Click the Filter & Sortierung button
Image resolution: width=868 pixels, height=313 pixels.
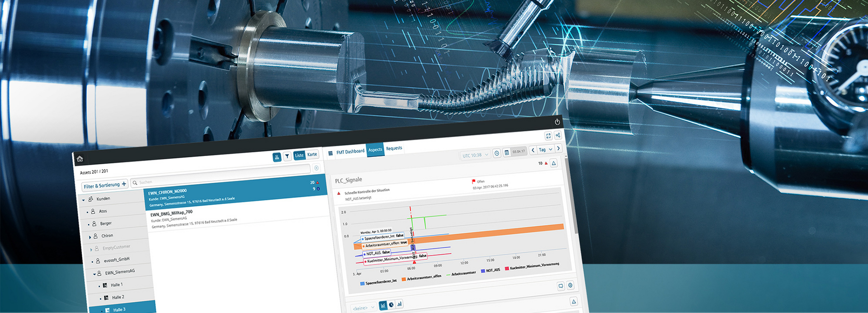(105, 185)
